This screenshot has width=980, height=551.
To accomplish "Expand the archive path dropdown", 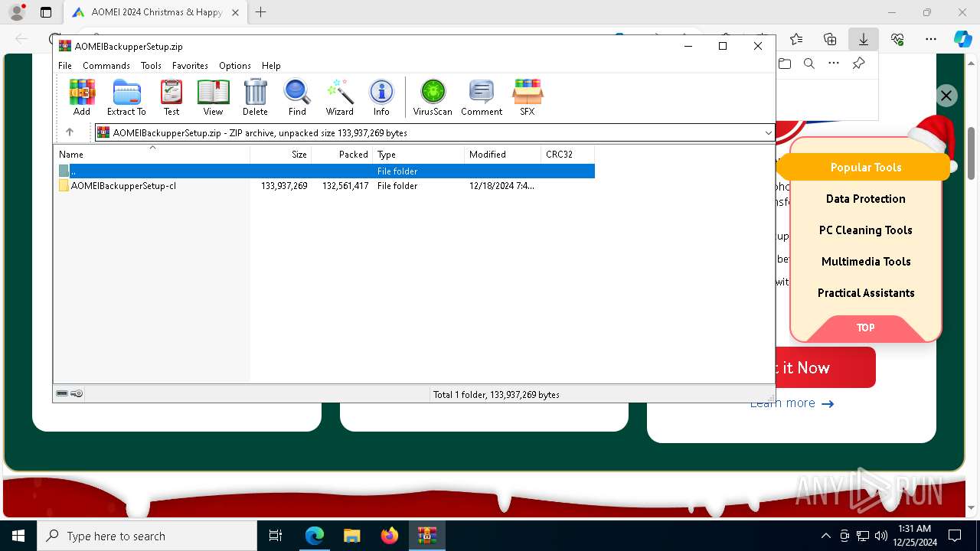I will point(768,132).
